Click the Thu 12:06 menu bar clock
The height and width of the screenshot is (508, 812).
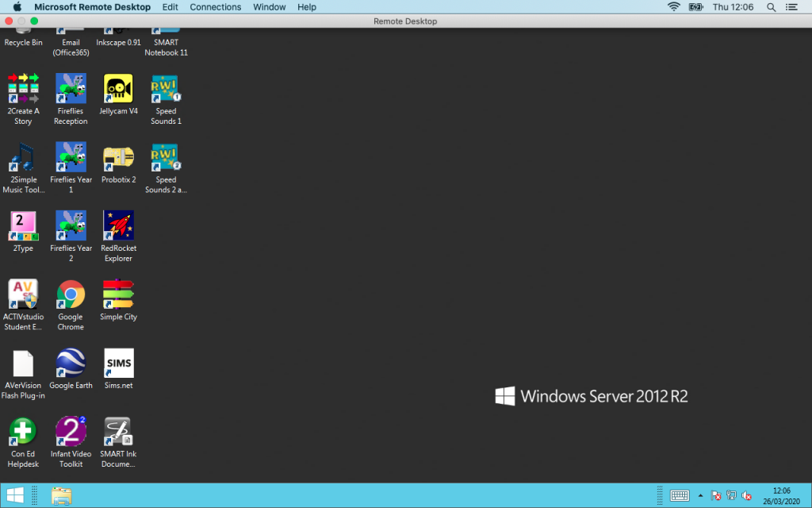tap(733, 6)
